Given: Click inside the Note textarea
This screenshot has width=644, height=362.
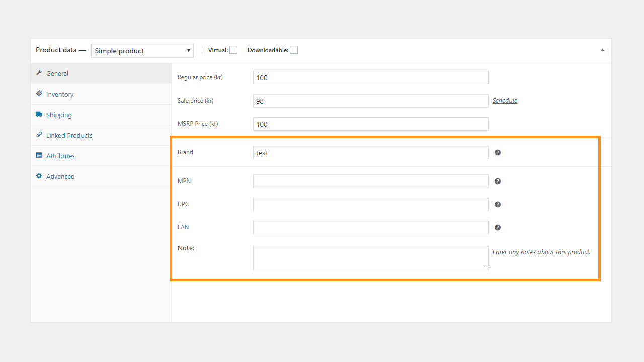Looking at the screenshot, I should (371, 258).
